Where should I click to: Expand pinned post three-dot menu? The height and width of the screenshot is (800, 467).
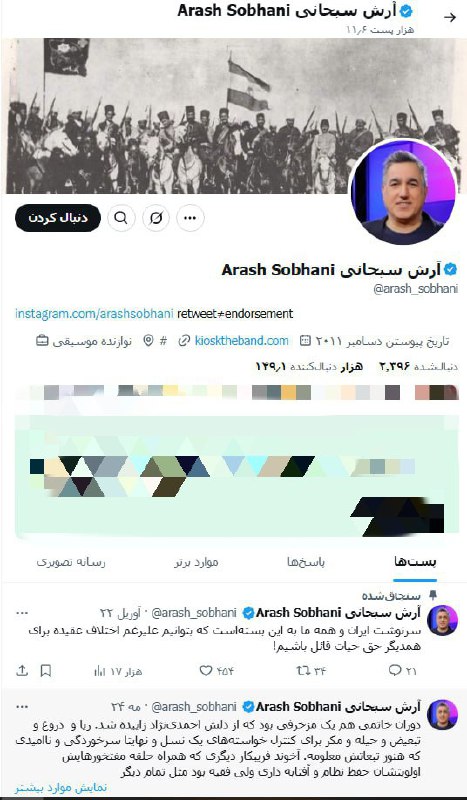click(22, 612)
